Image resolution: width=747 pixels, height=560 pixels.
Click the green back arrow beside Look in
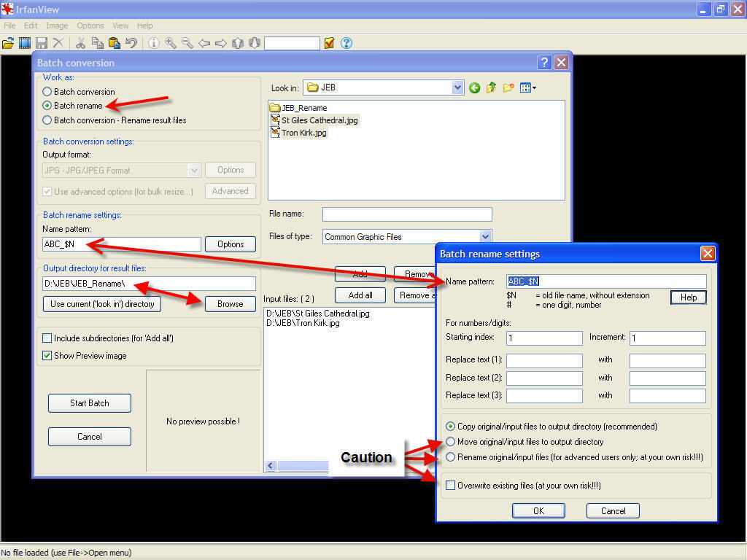(x=475, y=87)
